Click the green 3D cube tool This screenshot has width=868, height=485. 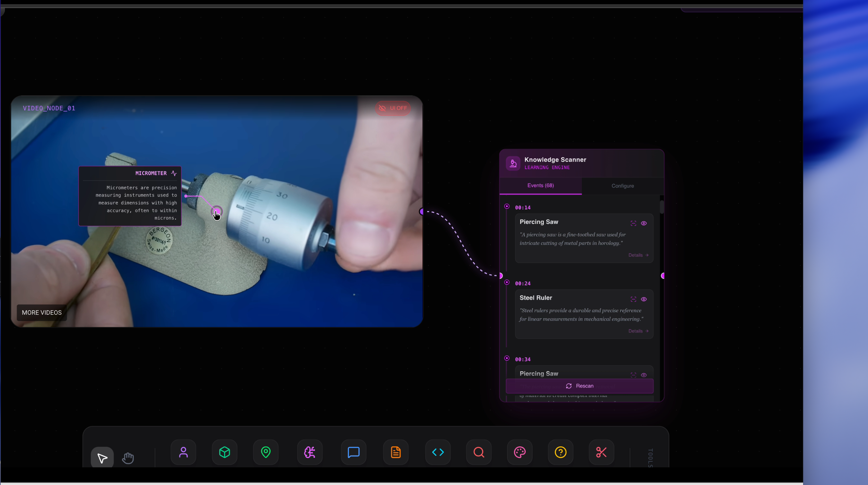coord(225,452)
